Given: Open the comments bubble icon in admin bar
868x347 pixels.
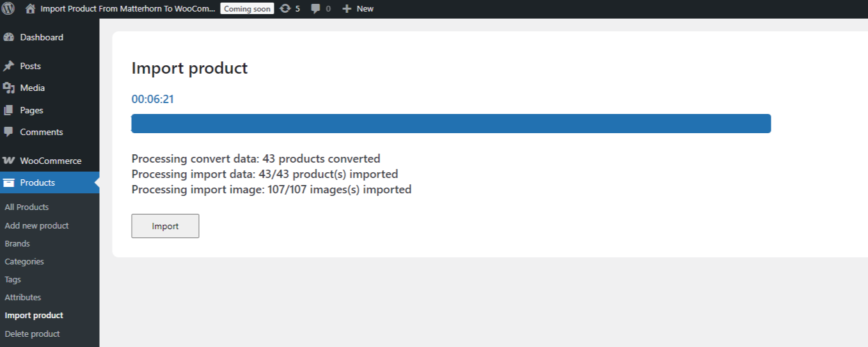Looking at the screenshot, I should [316, 9].
